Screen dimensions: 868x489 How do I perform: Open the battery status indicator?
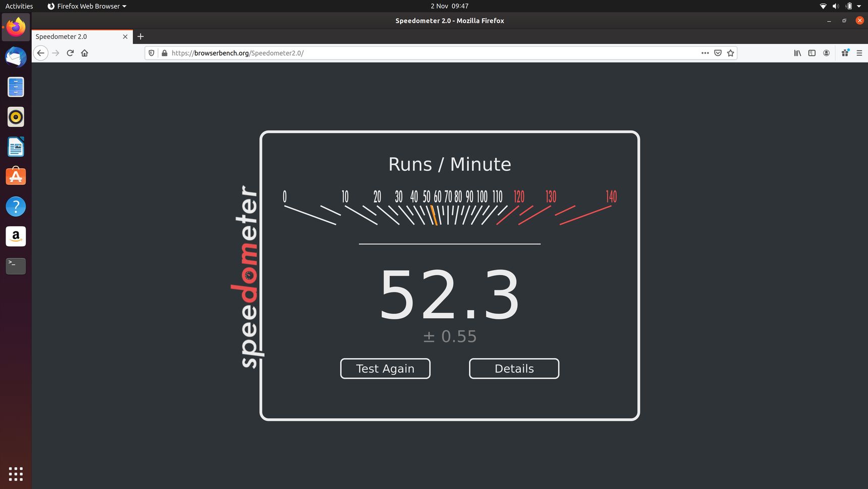click(849, 6)
